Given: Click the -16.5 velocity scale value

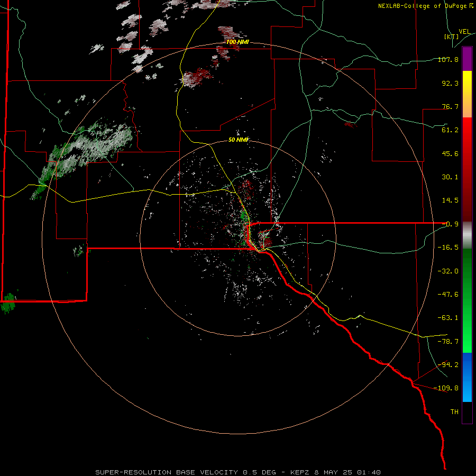Looking at the screenshot, I should pyautogui.click(x=448, y=248).
